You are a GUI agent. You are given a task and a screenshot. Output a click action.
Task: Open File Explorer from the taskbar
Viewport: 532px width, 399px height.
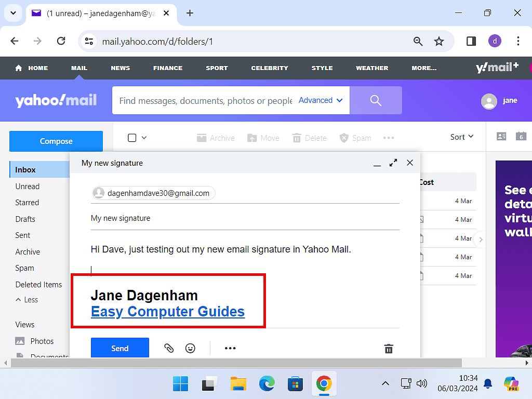coord(238,384)
